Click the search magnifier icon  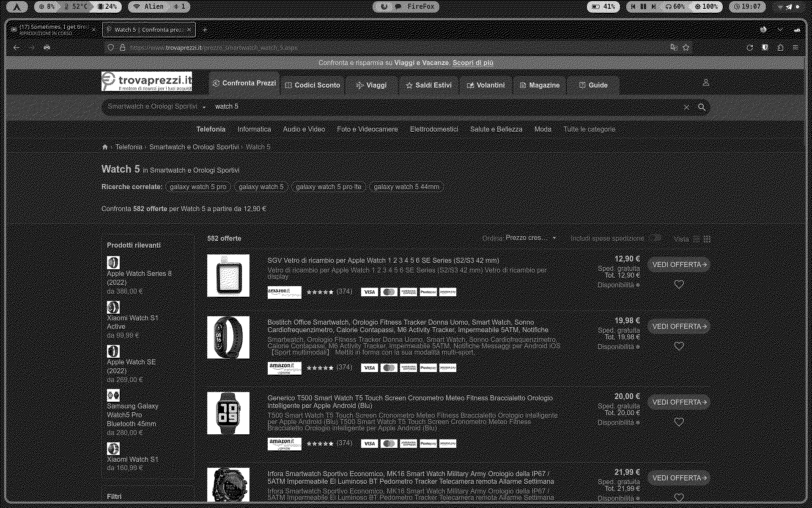(x=702, y=107)
